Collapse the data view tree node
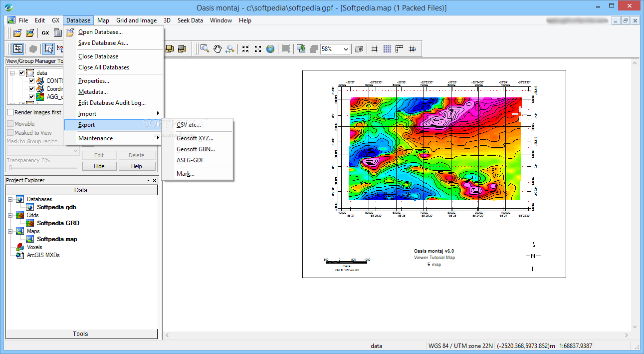The width and height of the screenshot is (644, 354). pyautogui.click(x=12, y=73)
